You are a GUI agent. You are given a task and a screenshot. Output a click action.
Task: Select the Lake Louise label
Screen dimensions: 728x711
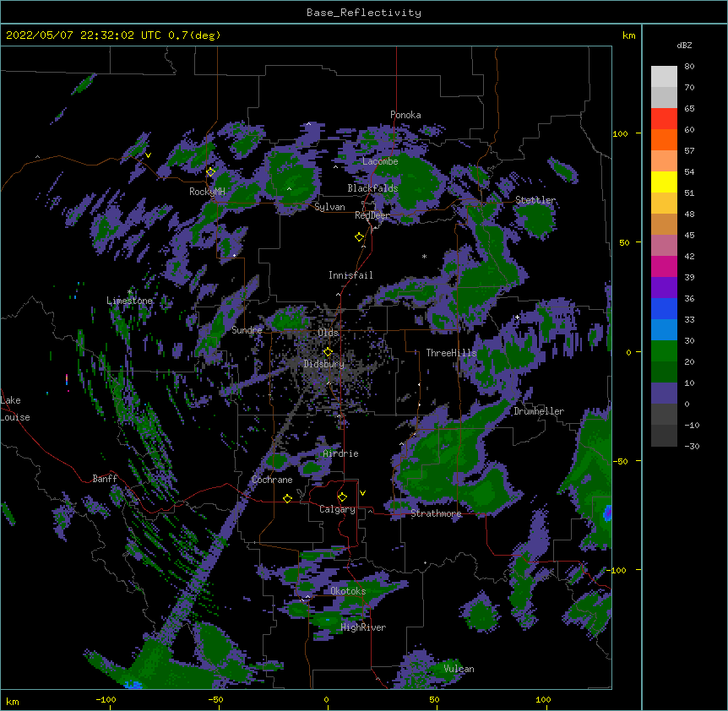(x=15, y=409)
